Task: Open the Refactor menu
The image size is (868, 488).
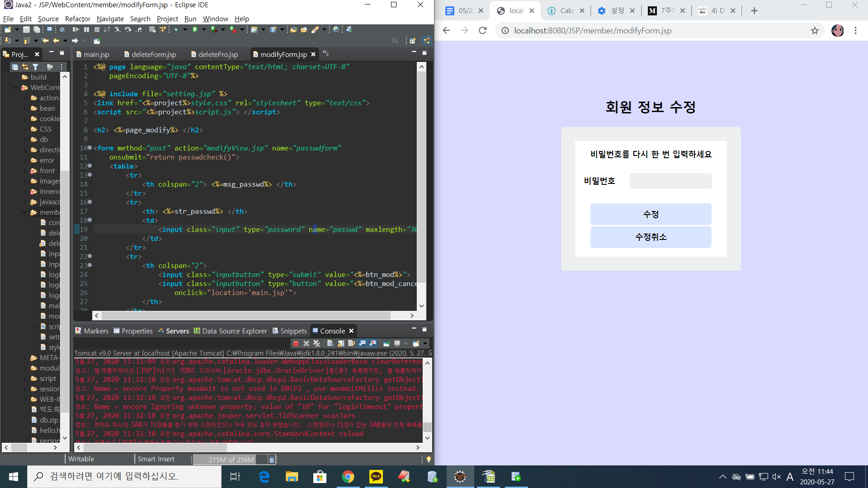Action: tap(77, 19)
